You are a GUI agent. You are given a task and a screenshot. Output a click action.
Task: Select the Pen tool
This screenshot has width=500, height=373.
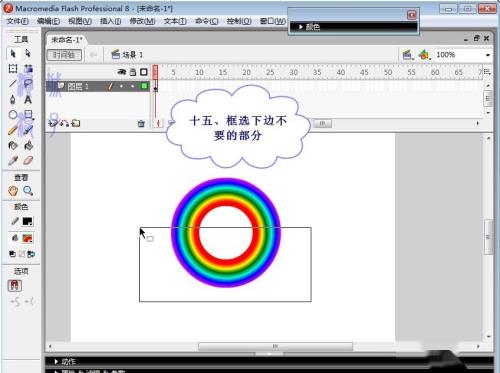pyautogui.click(x=13, y=99)
